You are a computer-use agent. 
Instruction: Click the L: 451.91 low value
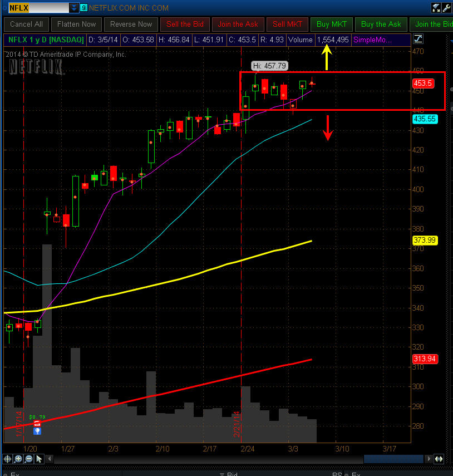pos(209,40)
